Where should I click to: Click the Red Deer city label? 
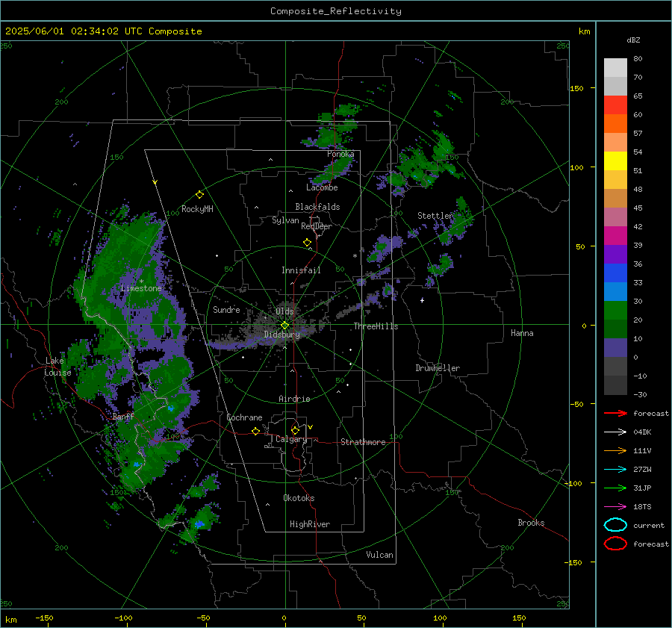tap(317, 226)
